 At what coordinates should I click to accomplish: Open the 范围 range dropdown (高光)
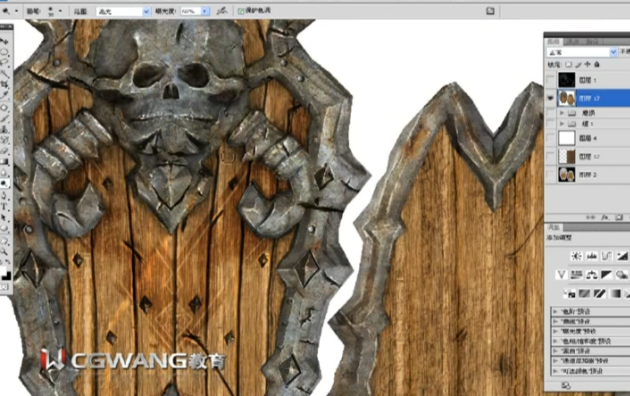[x=123, y=12]
